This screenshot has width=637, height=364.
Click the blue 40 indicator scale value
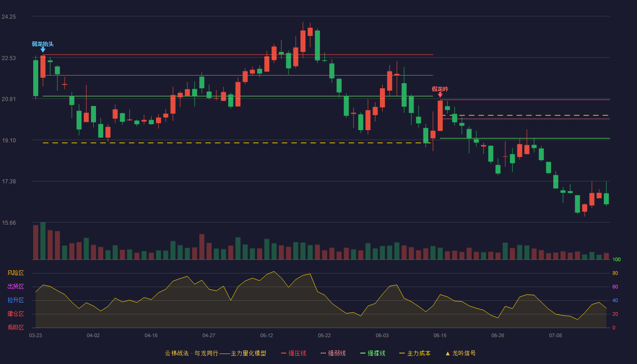tap(615, 301)
